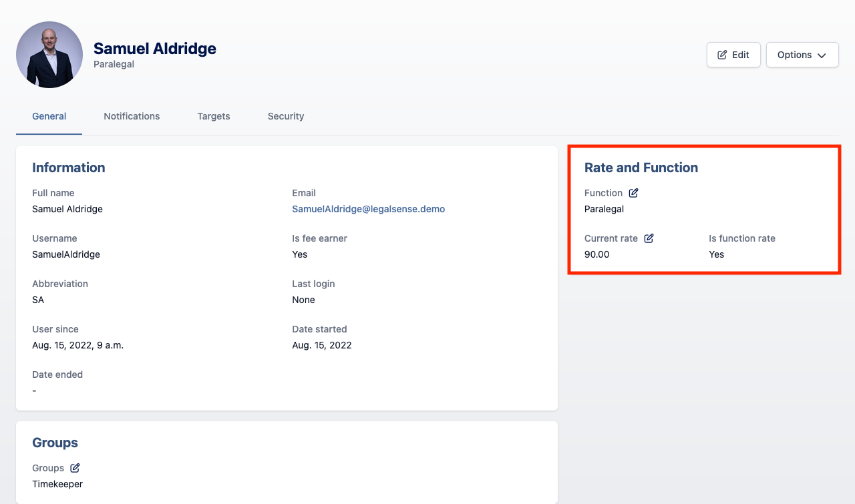
Task: Select the General tab
Action: tap(49, 116)
